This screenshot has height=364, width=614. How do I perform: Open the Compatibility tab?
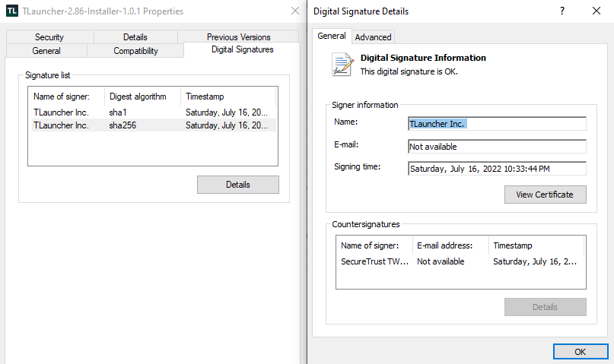tap(135, 50)
